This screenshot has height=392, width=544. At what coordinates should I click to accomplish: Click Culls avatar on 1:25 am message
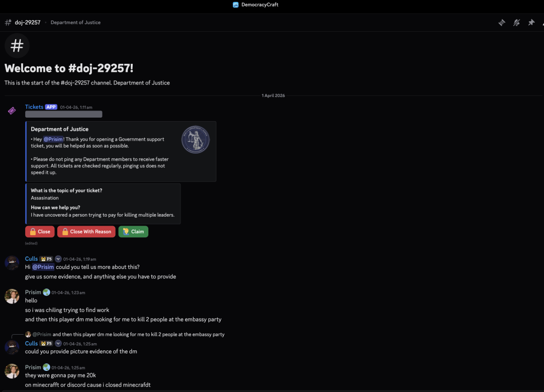(x=12, y=347)
